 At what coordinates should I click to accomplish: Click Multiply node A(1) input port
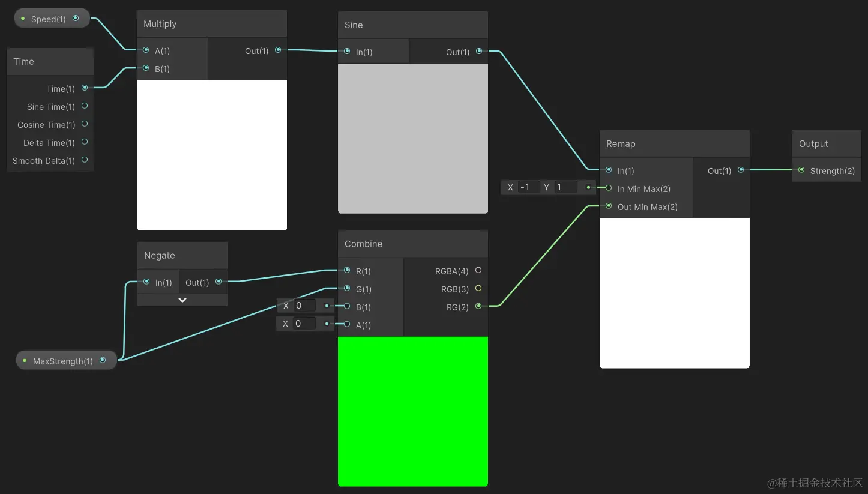[x=146, y=50]
